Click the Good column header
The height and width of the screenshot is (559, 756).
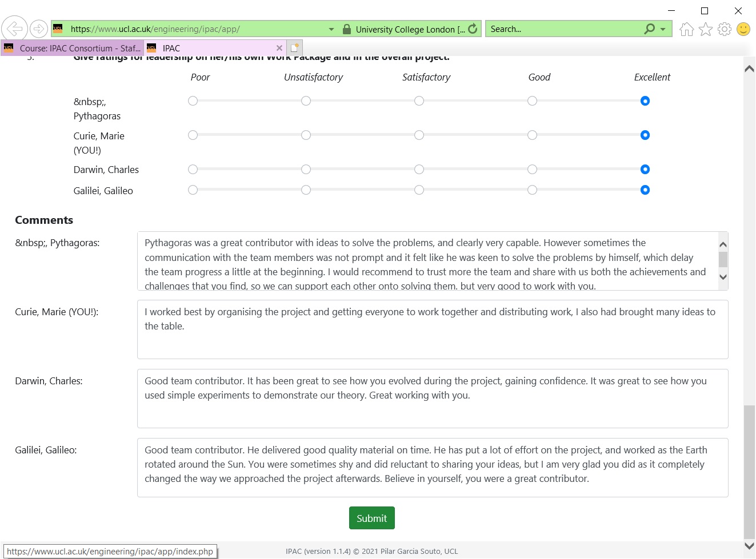[539, 77]
